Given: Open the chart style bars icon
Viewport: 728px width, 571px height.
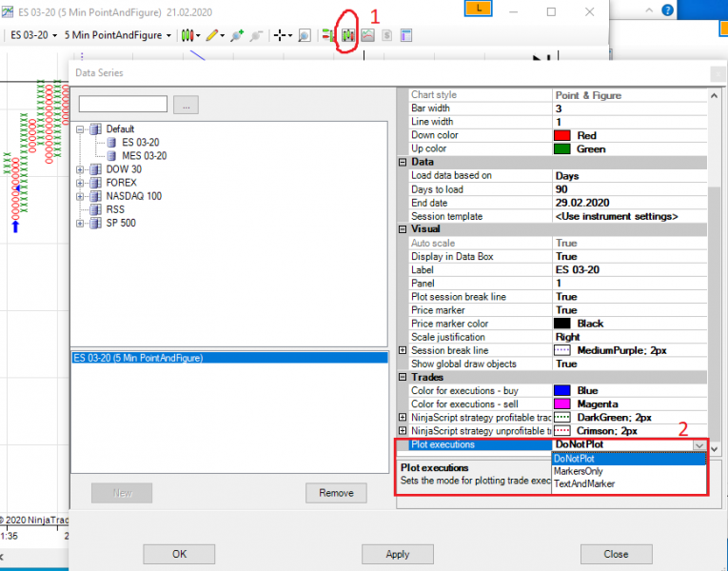Looking at the screenshot, I should 187,35.
